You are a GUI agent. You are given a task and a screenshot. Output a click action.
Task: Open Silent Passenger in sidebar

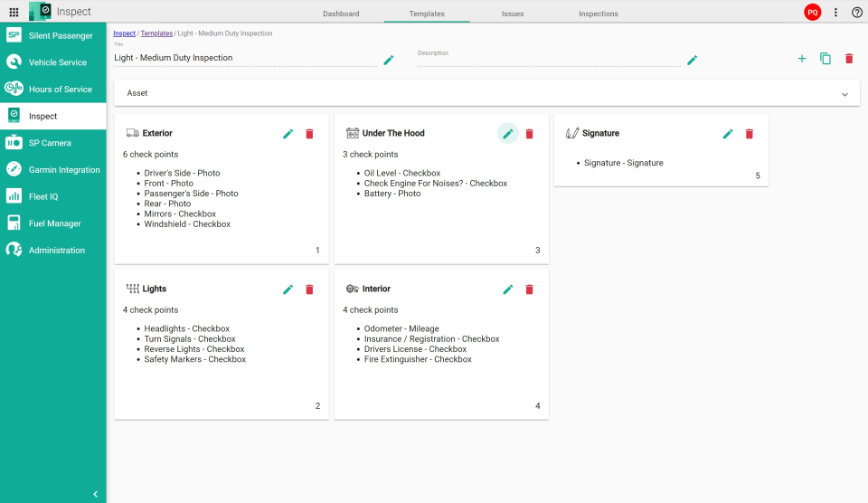click(x=53, y=35)
